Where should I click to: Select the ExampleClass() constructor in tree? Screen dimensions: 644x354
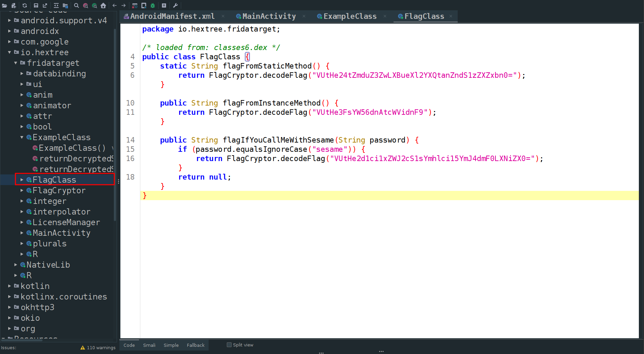point(72,148)
